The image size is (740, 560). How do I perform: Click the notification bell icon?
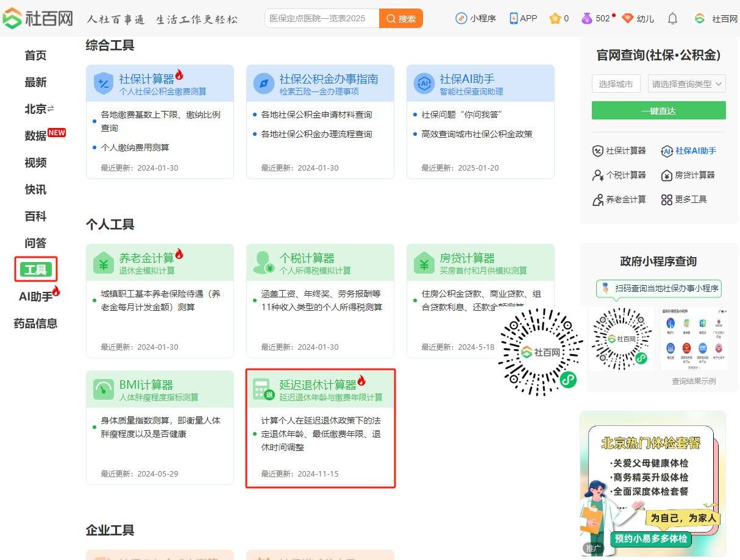[x=672, y=18]
